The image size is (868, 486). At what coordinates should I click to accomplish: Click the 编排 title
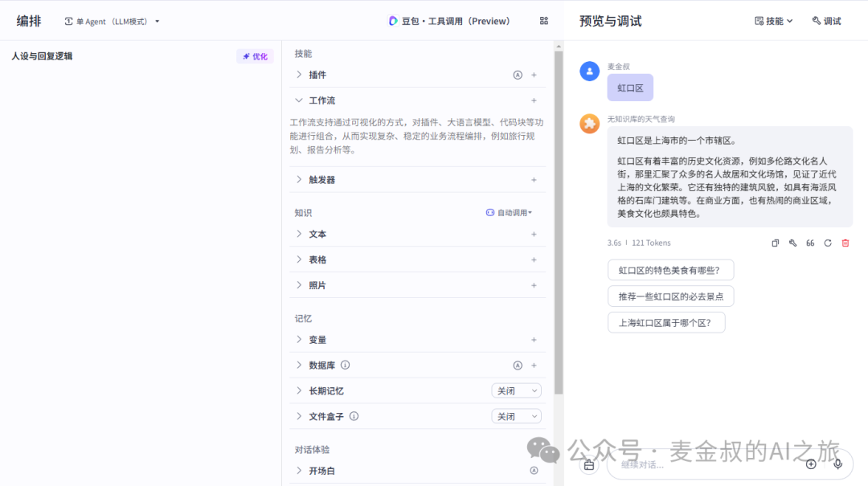[29, 21]
